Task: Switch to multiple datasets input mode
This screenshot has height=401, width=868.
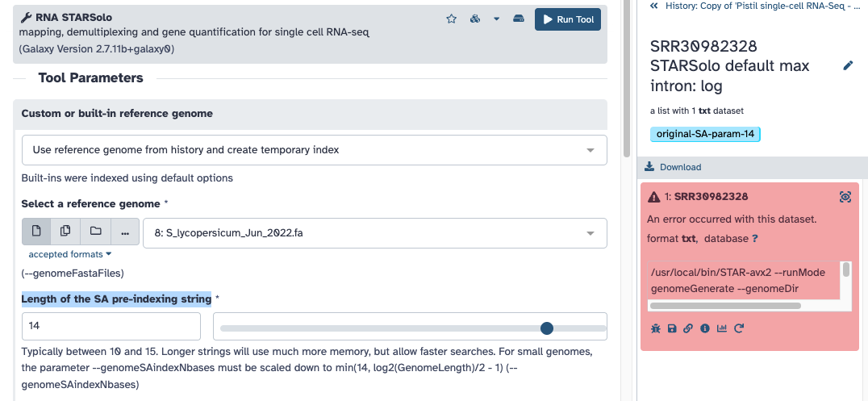Action: [x=66, y=232]
